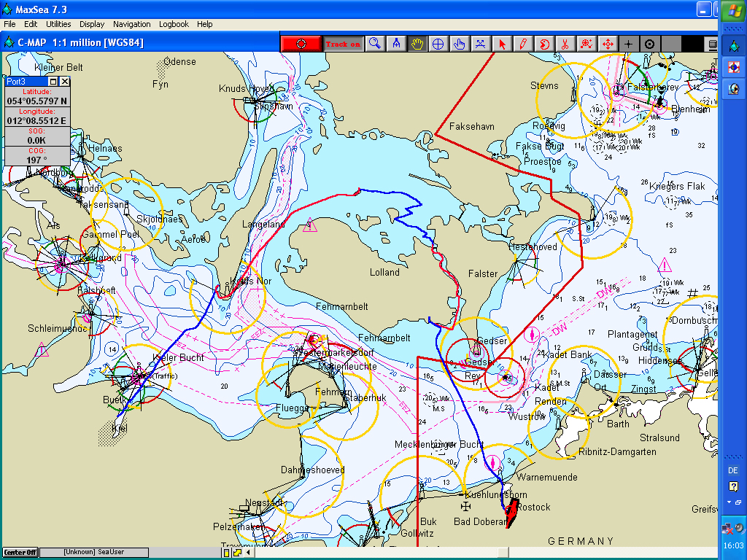Click the Odense chart label
This screenshot has height=560, width=747.
[x=179, y=62]
